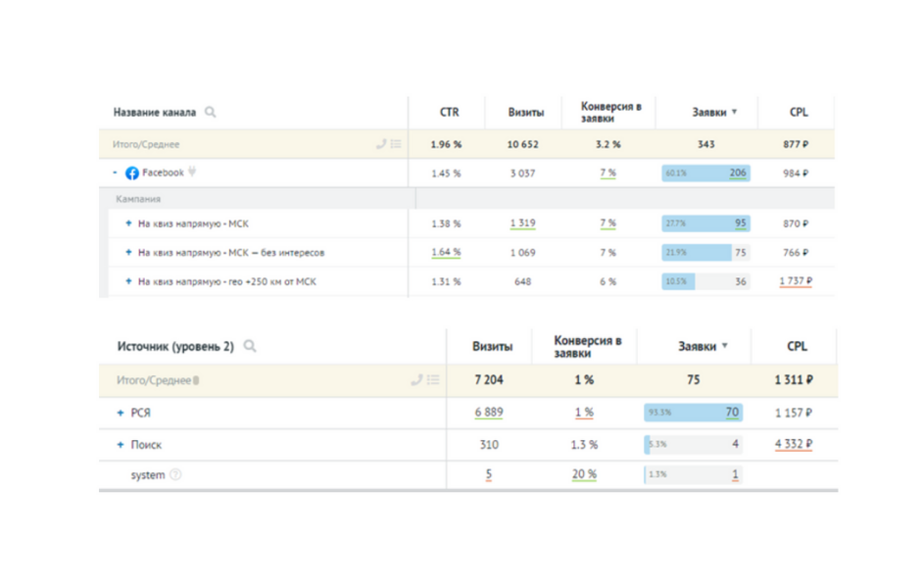Click the system source name
Screen dimensions: 921x588
pyautogui.click(x=147, y=474)
